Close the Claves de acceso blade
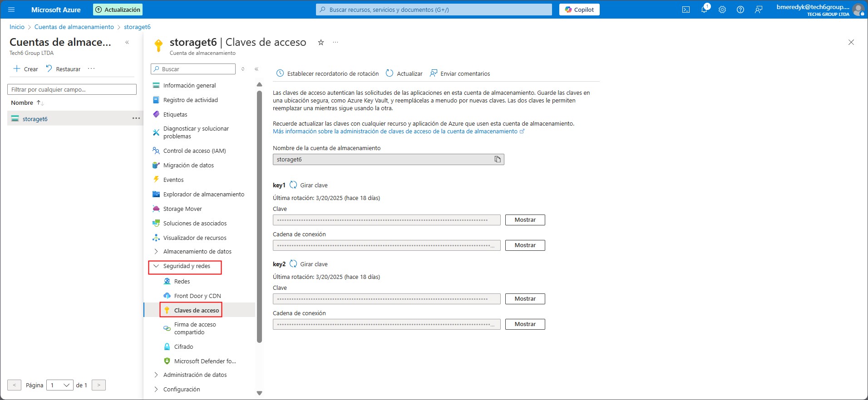 point(851,42)
